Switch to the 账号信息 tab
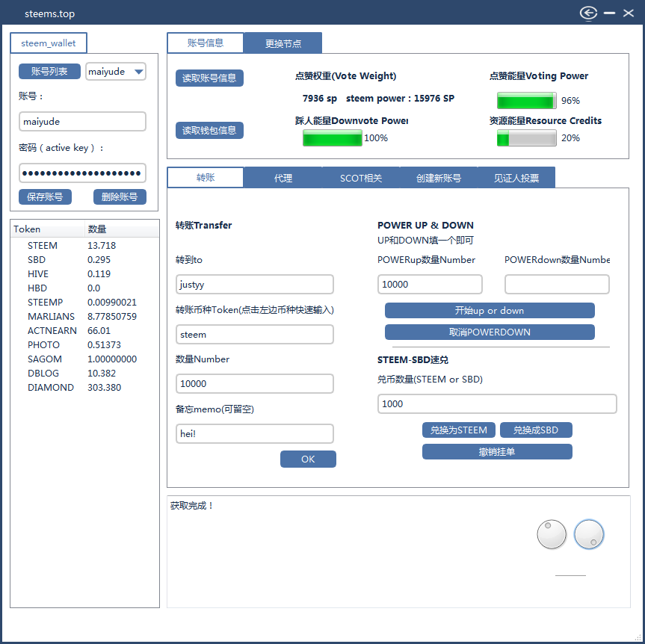645x644 pixels. click(206, 43)
